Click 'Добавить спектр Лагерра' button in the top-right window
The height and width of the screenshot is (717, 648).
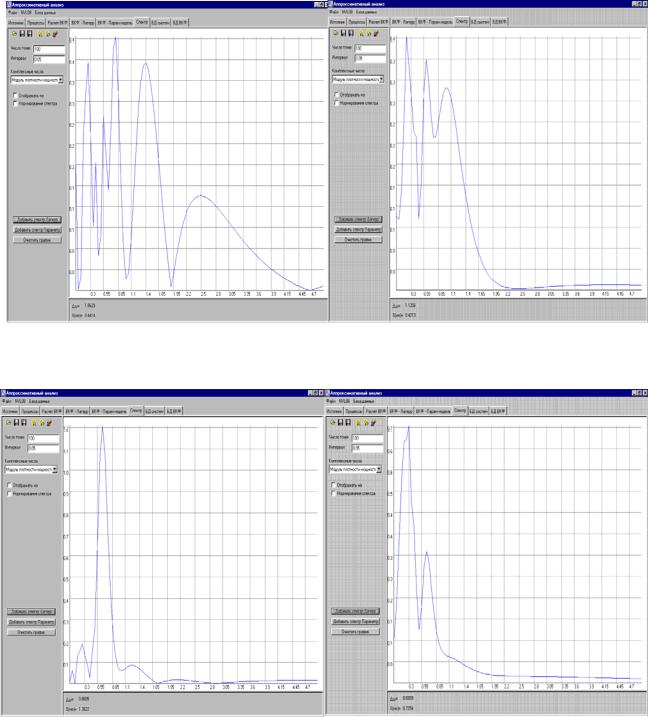[x=358, y=219]
